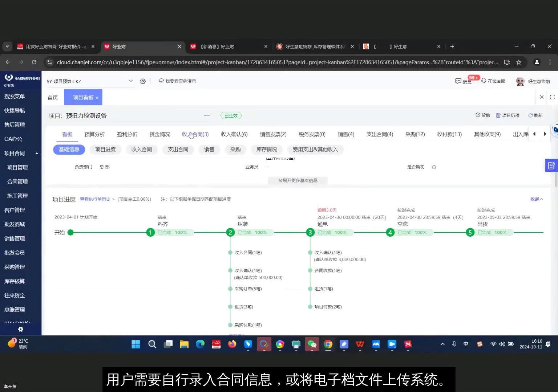Click the 帮助 help icon
Image resolution: width=558 pixels, height=392 pixels.
482,115
